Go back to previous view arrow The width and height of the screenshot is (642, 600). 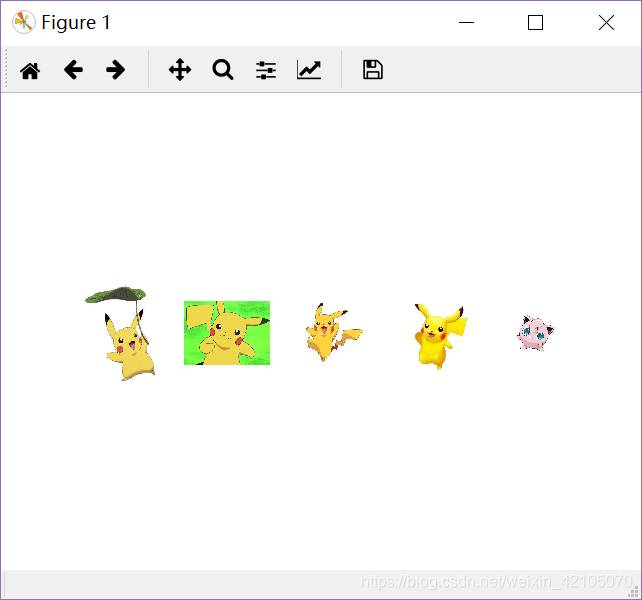[x=74, y=70]
